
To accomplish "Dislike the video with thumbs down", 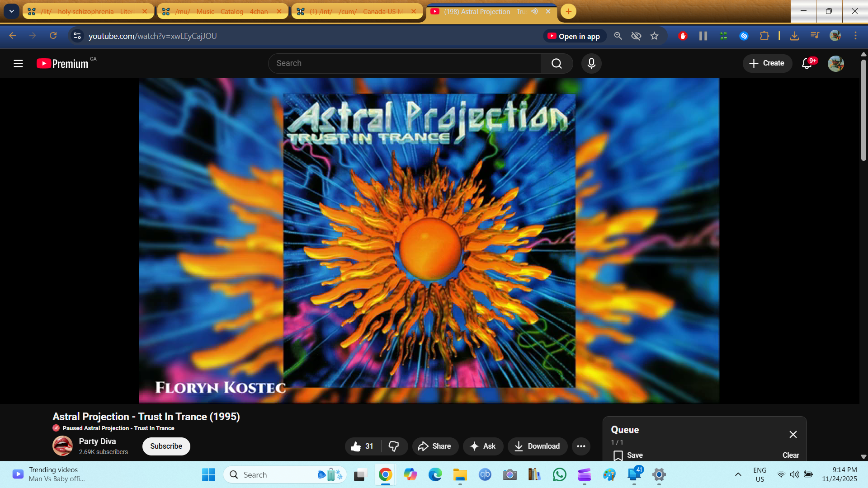I will tap(394, 446).
